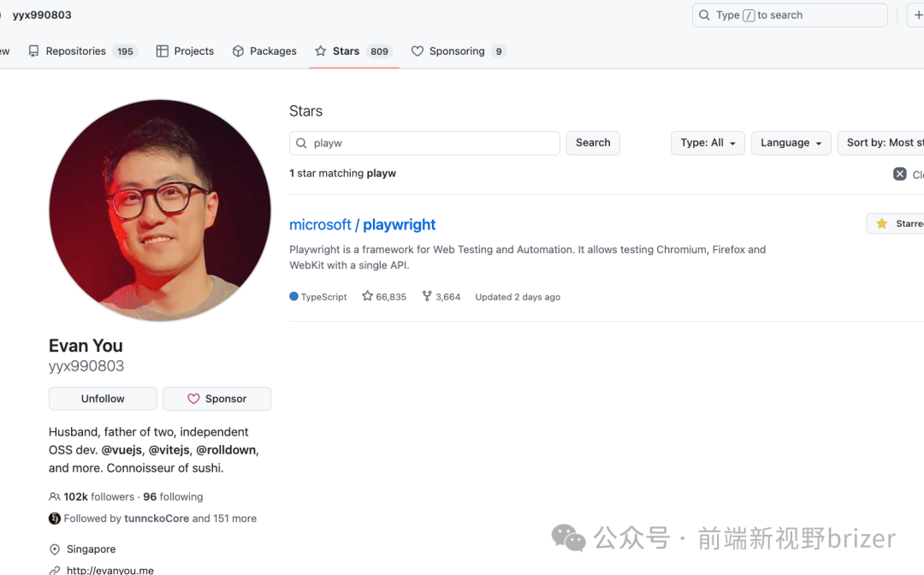Image resolution: width=924 pixels, height=575 pixels.
Task: Click the Sponsor button
Action: click(216, 399)
